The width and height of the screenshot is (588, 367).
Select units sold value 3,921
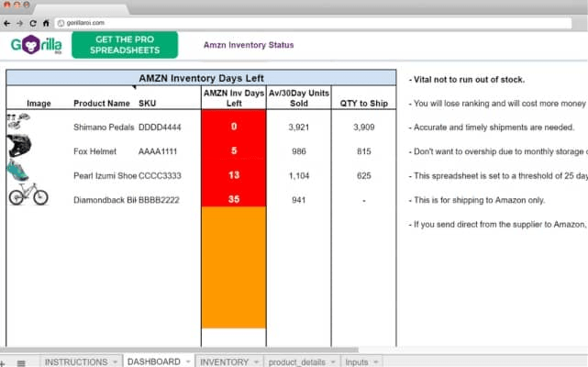click(299, 128)
